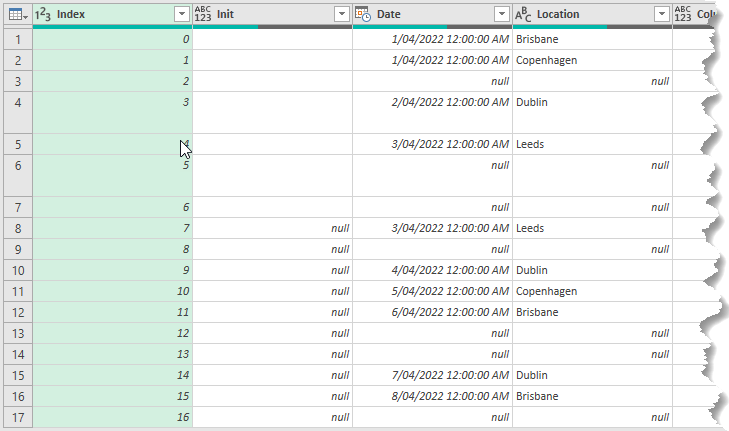Click the Brisbane cell in row 1
Screen dimensions: 729x431
592,39
